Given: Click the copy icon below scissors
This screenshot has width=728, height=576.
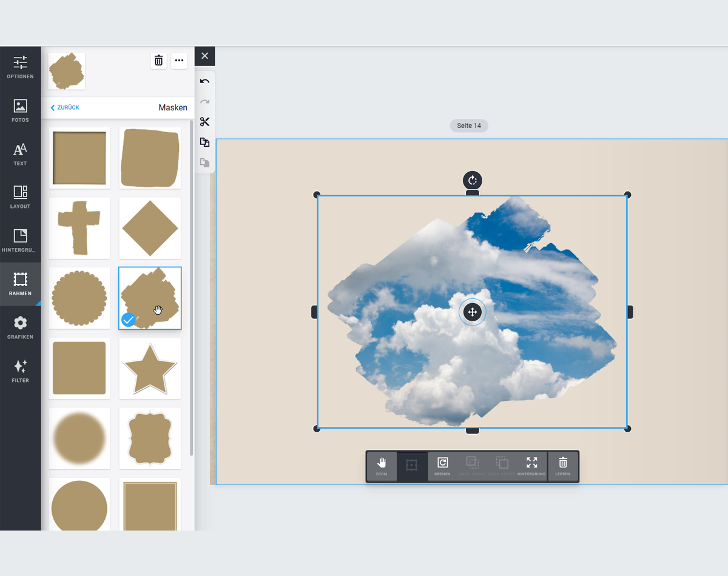Looking at the screenshot, I should tap(204, 142).
